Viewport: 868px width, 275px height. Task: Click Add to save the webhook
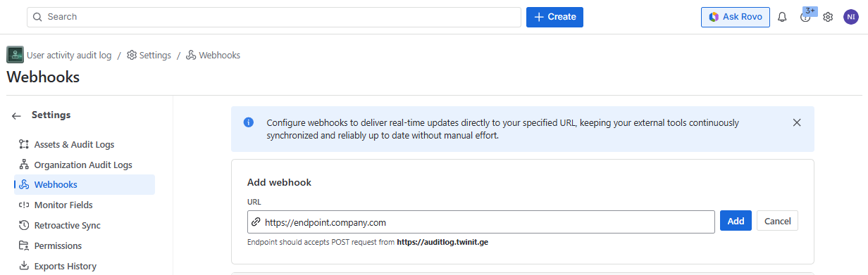coord(736,221)
